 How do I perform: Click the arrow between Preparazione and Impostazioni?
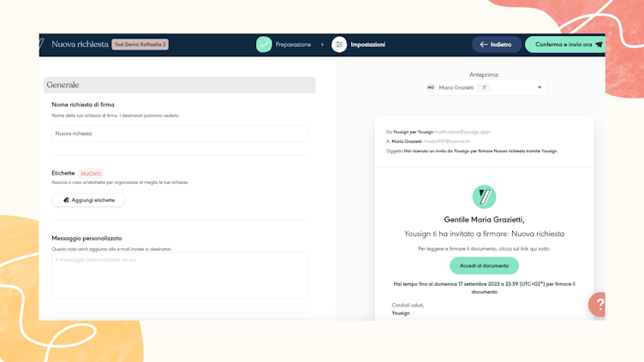pos(322,45)
